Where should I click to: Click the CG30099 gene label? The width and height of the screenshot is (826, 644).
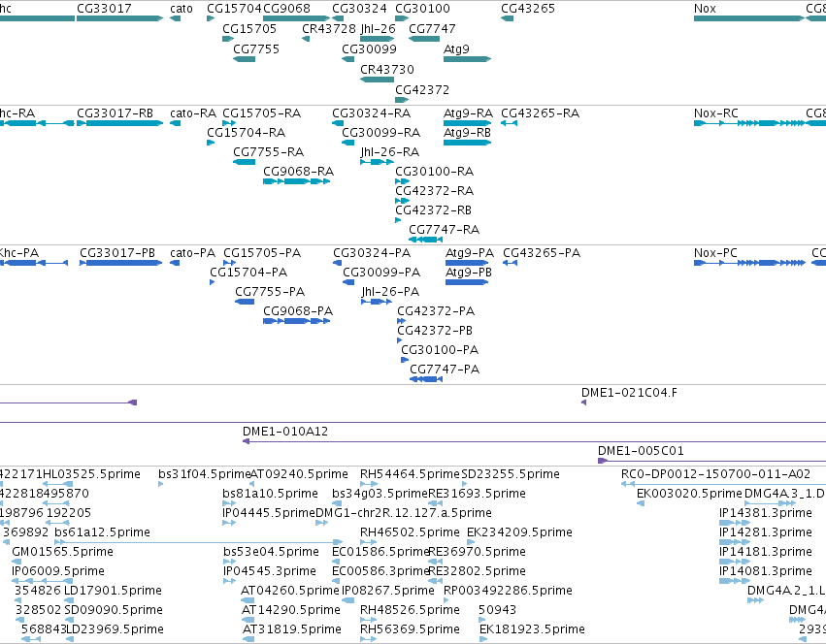tap(369, 49)
